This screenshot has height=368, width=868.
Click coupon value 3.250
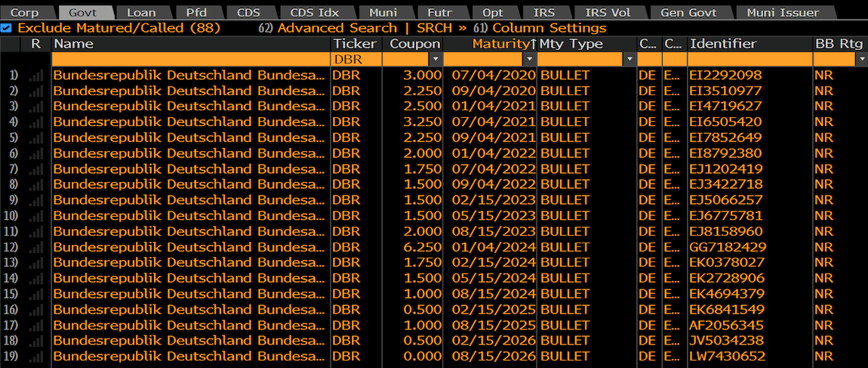click(423, 122)
